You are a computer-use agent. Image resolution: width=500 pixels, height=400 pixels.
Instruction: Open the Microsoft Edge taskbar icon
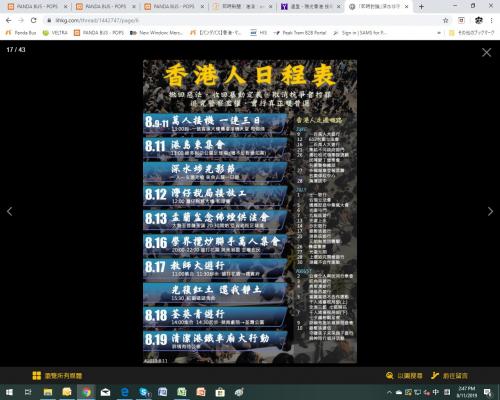125,392
